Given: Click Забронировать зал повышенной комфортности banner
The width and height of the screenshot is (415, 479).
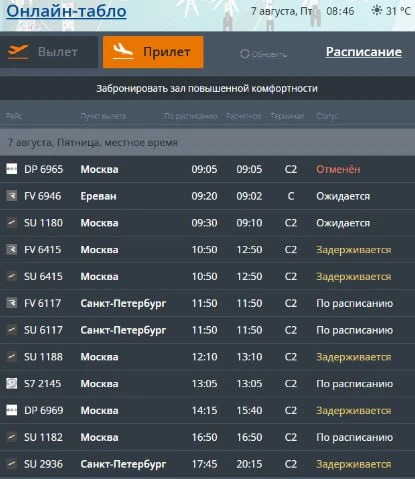Looking at the screenshot, I should pyautogui.click(x=207, y=88).
